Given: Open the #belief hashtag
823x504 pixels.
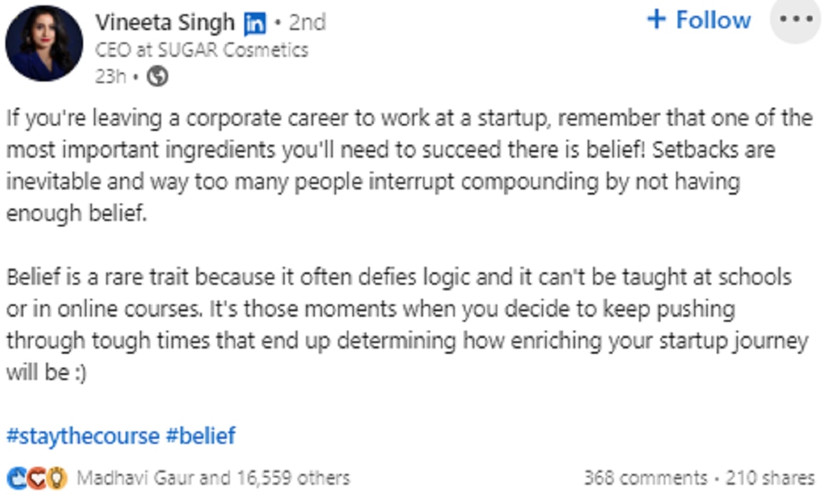Looking at the screenshot, I should (x=201, y=435).
